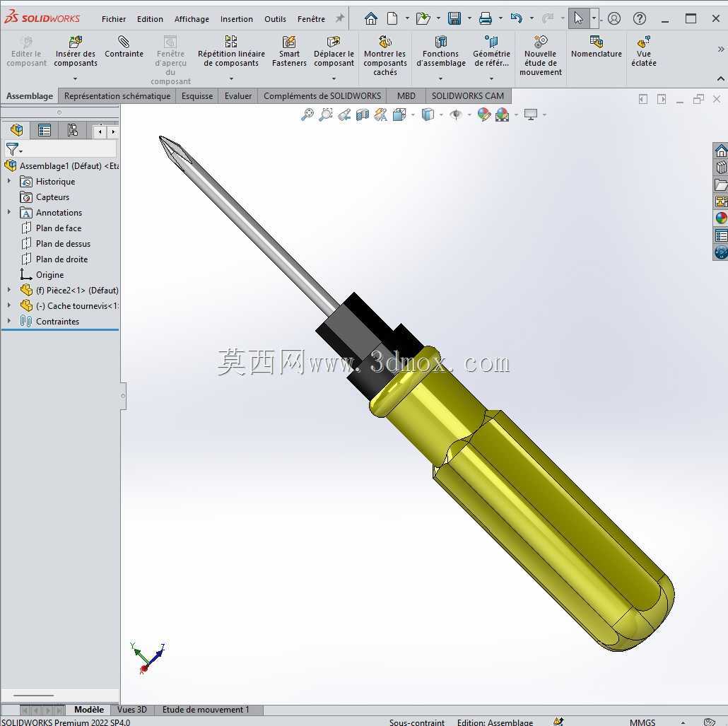The height and width of the screenshot is (726, 728).
Task: Click MMGS units in status bar
Action: pos(642,722)
